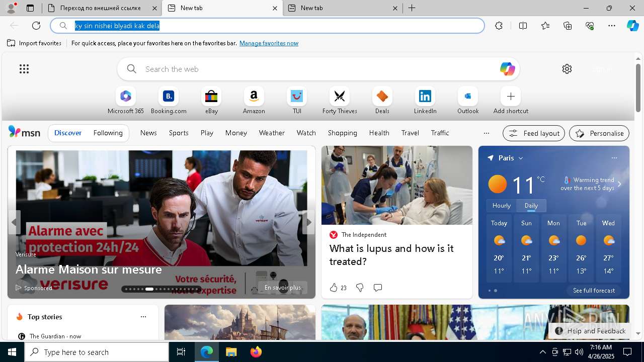Viewport: 644px width, 362px height.
Task: Show next Verisure carousel slide
Action: tap(308, 222)
